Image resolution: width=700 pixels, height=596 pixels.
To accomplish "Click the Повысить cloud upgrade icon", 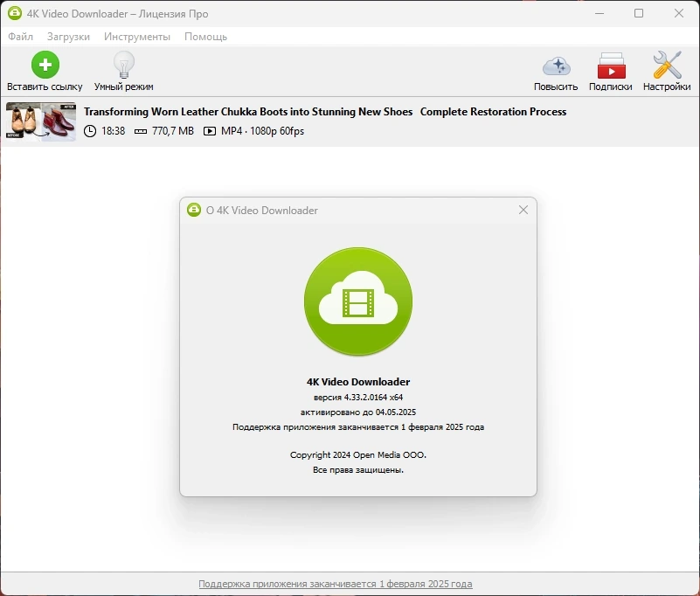I will click(x=557, y=66).
